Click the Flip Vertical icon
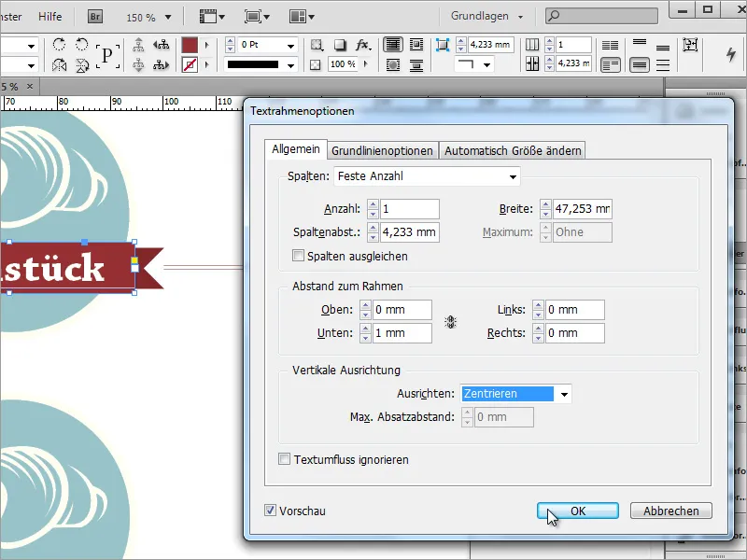The height and width of the screenshot is (560, 747). click(x=83, y=65)
